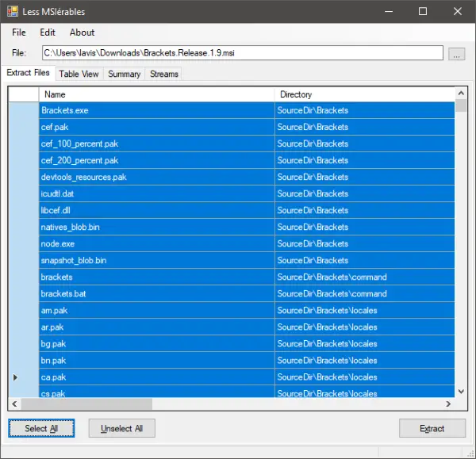
Task: Sort by the Directory column header
Action: 364,94
